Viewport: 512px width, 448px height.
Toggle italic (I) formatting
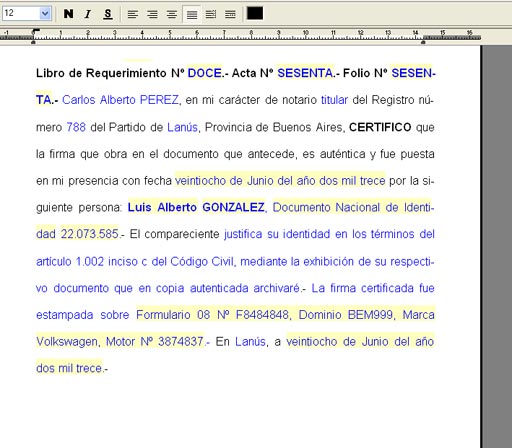click(88, 14)
